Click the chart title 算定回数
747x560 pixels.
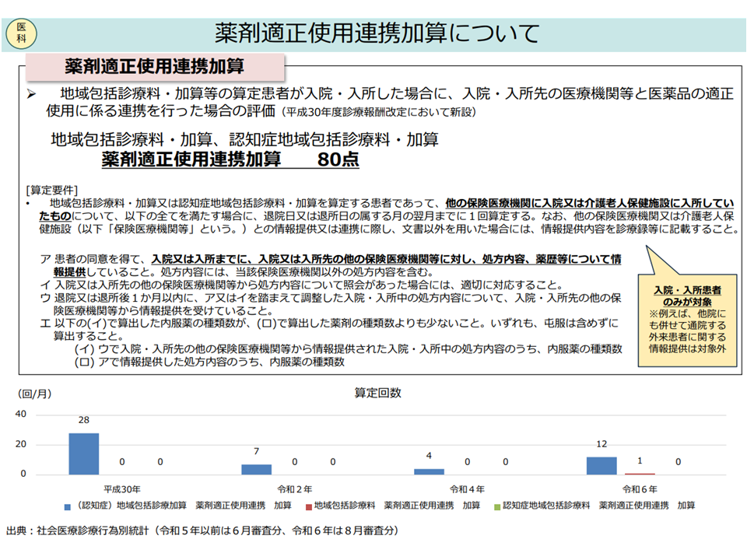click(377, 393)
